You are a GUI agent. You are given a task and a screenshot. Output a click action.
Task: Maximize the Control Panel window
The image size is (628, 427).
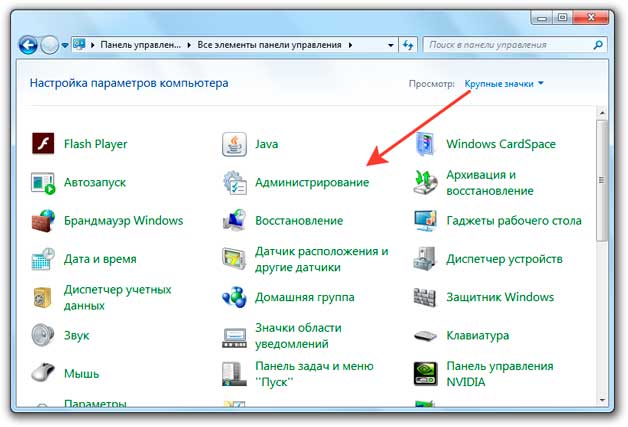[563, 17]
